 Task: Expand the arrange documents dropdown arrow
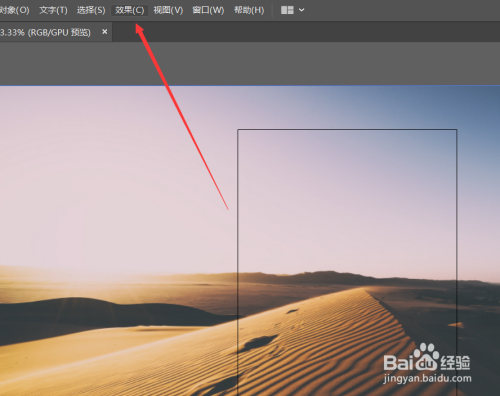tap(301, 10)
